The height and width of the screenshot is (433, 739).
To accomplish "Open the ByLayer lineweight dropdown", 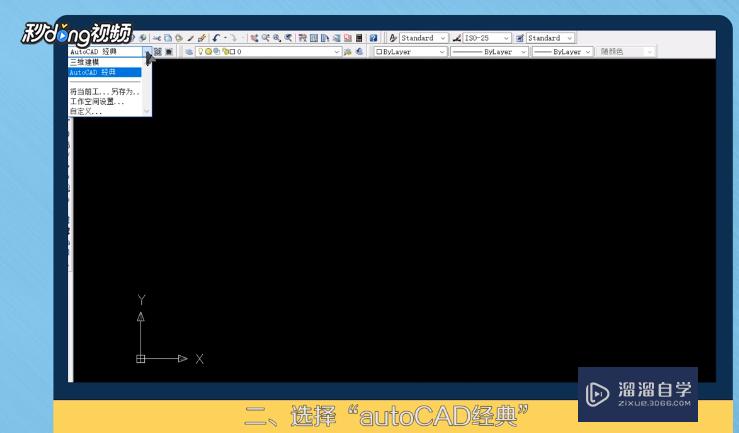I will (588, 51).
